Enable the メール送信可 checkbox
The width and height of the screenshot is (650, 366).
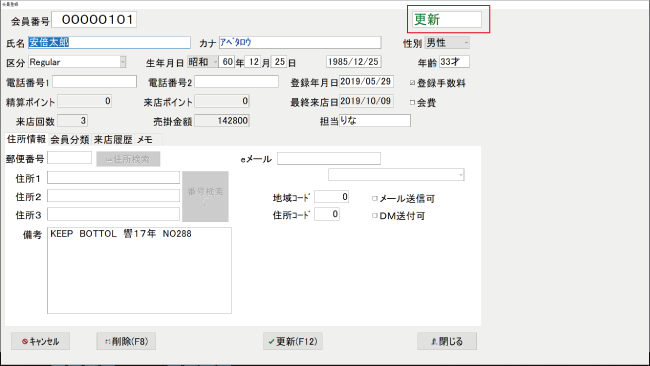pos(375,199)
